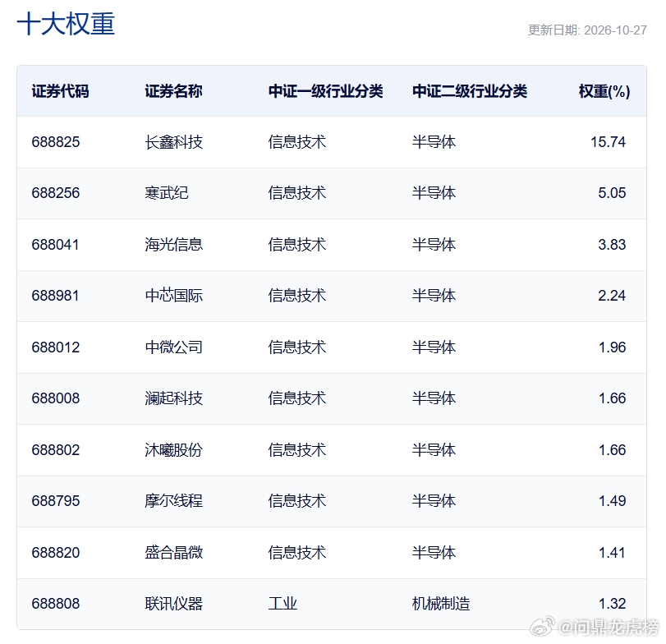This screenshot has width=666, height=644.
Task: Click 半导体 in the 摩尔线程 row
Action: (x=434, y=501)
